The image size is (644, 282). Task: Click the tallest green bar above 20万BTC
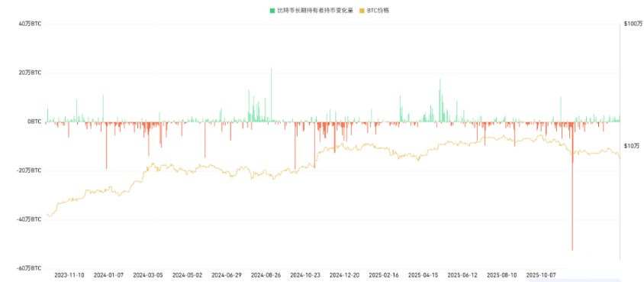click(x=271, y=95)
